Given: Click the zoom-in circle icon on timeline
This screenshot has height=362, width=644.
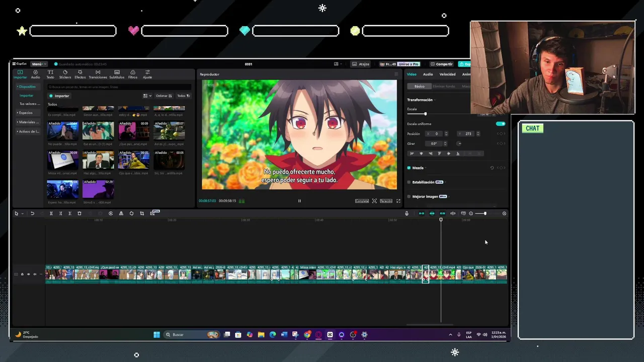Looking at the screenshot, I should [504, 214].
